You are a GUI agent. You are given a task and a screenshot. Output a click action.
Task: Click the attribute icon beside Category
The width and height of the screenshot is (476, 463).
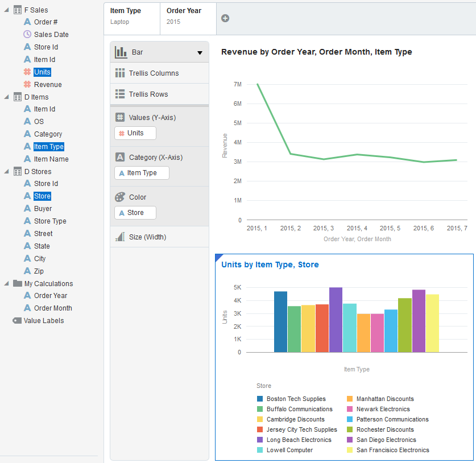click(x=27, y=134)
